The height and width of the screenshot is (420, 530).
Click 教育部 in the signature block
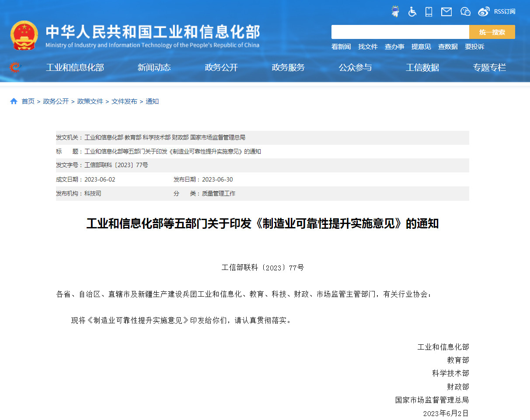[458, 360]
